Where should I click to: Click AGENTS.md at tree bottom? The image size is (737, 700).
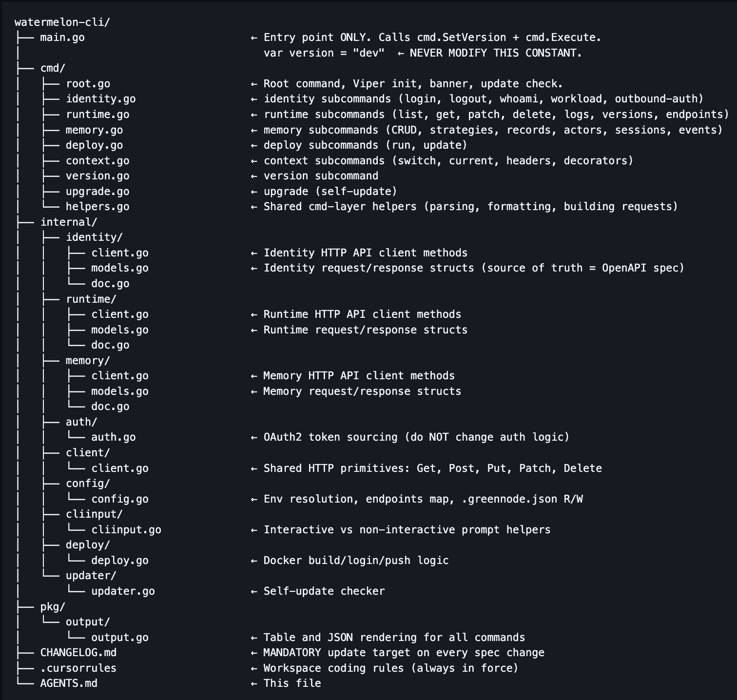pos(69,683)
